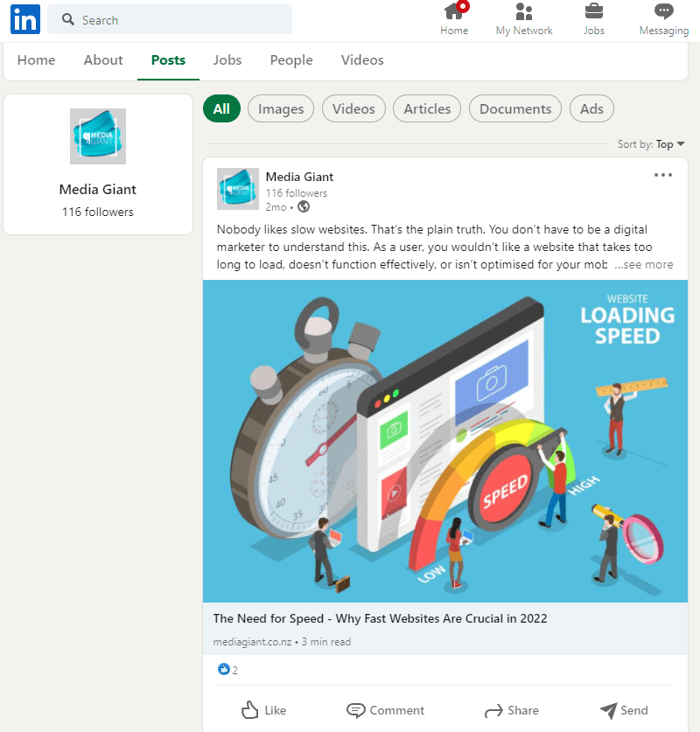Switch to the People tab

pyautogui.click(x=291, y=60)
